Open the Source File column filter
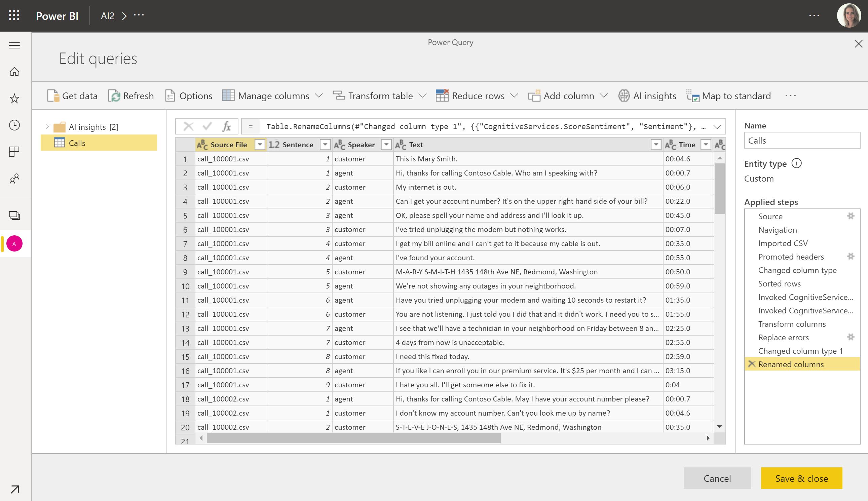 [260, 145]
